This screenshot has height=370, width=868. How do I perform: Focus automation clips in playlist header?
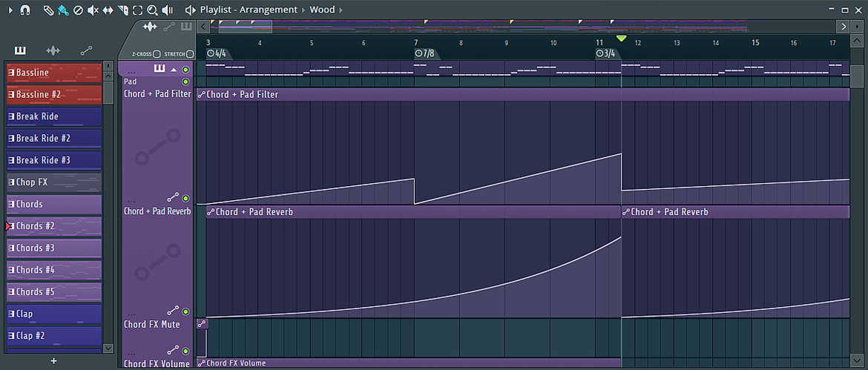click(169, 27)
